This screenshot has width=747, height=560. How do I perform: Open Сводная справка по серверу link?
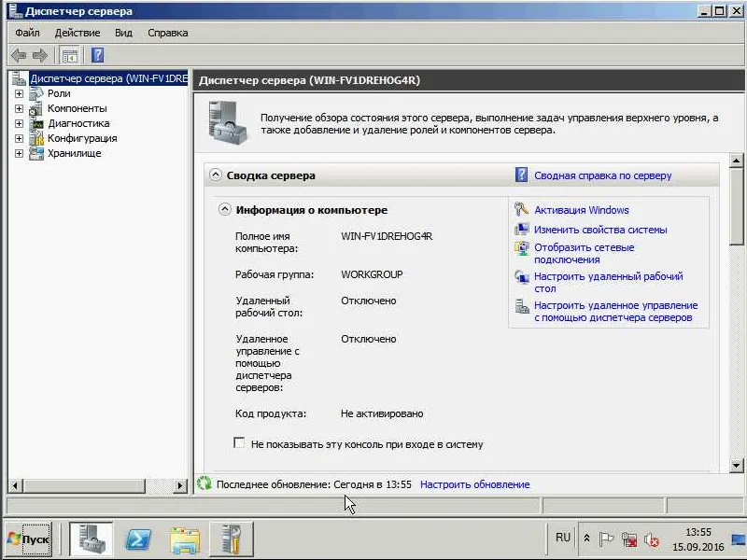coord(602,175)
